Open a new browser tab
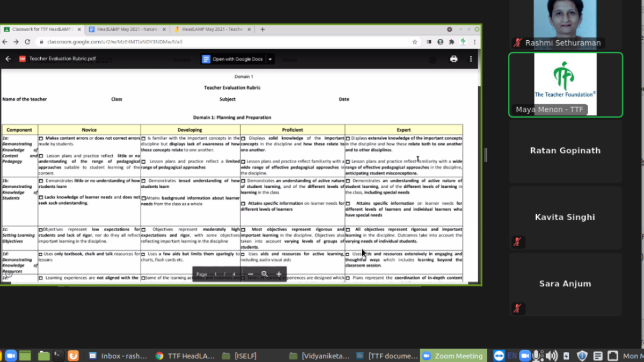 (x=262, y=29)
